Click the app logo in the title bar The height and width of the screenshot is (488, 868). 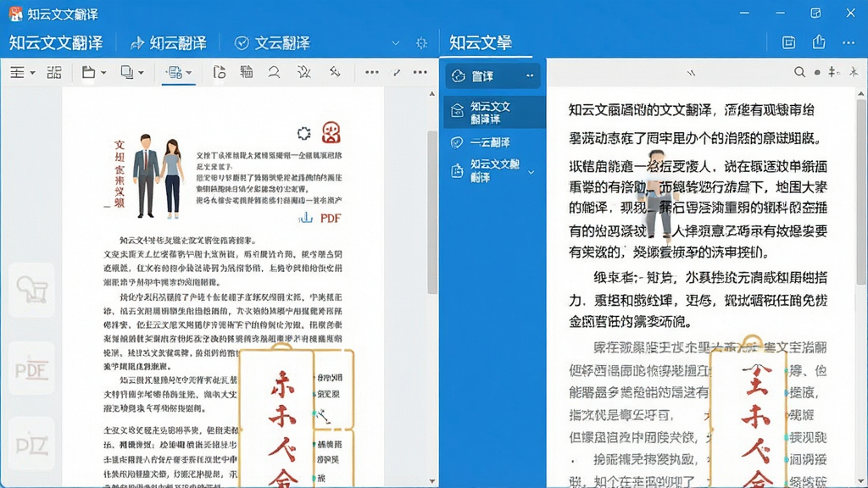coord(15,14)
